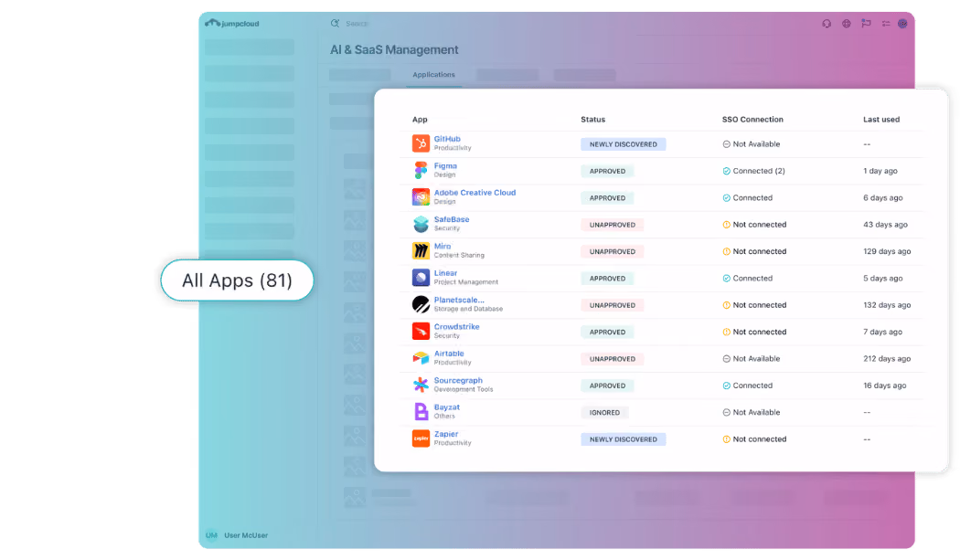
Task: Click the "16 days ago" cell
Action: [885, 386]
